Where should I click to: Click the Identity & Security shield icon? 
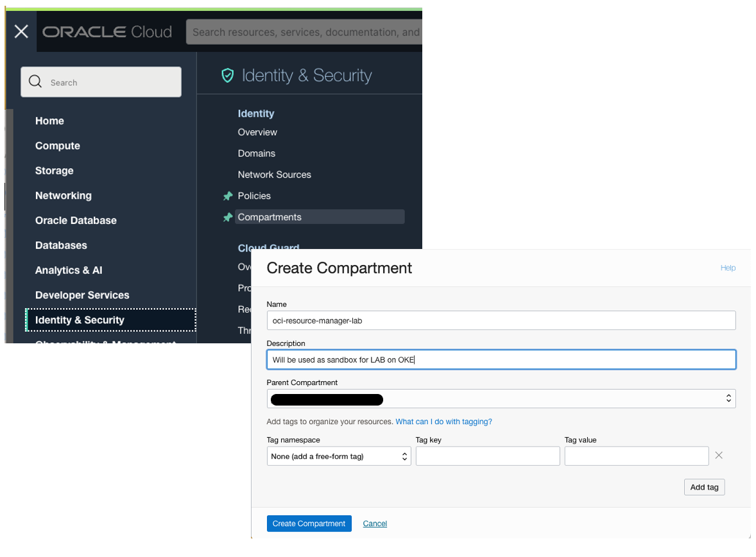point(228,75)
